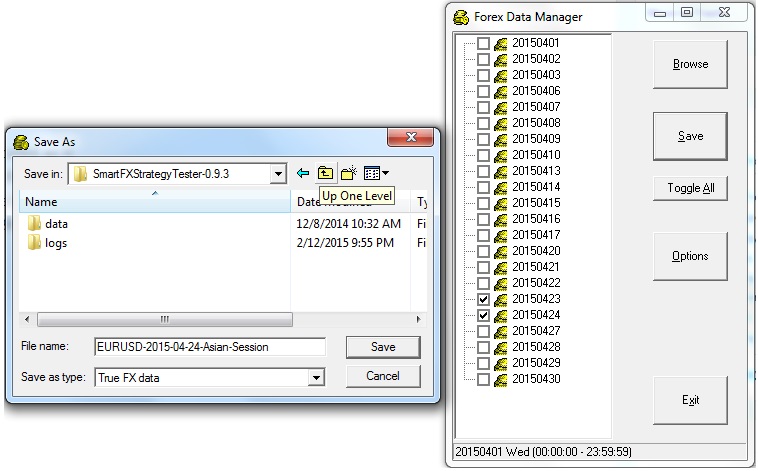
Task: Click the Forex Data Manager title icon
Action: [x=461, y=17]
